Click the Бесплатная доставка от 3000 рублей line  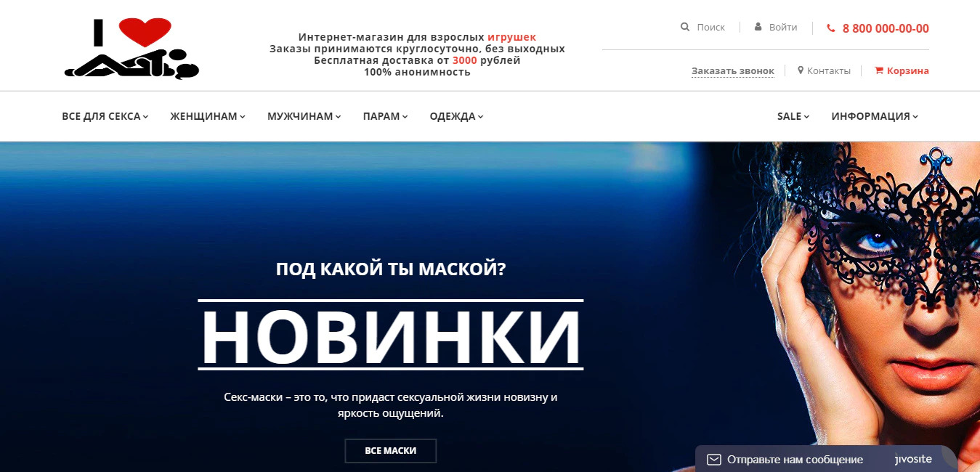(417, 60)
